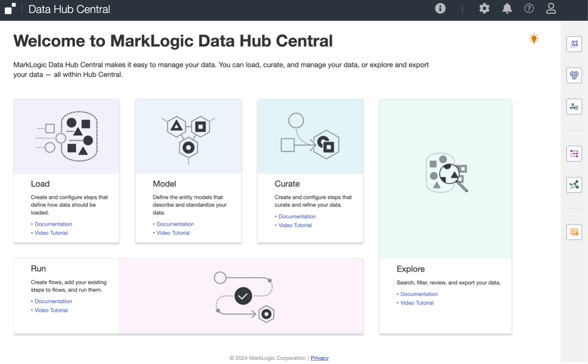
Task: Open the Run card Video Tutorial link
Action: point(51,310)
